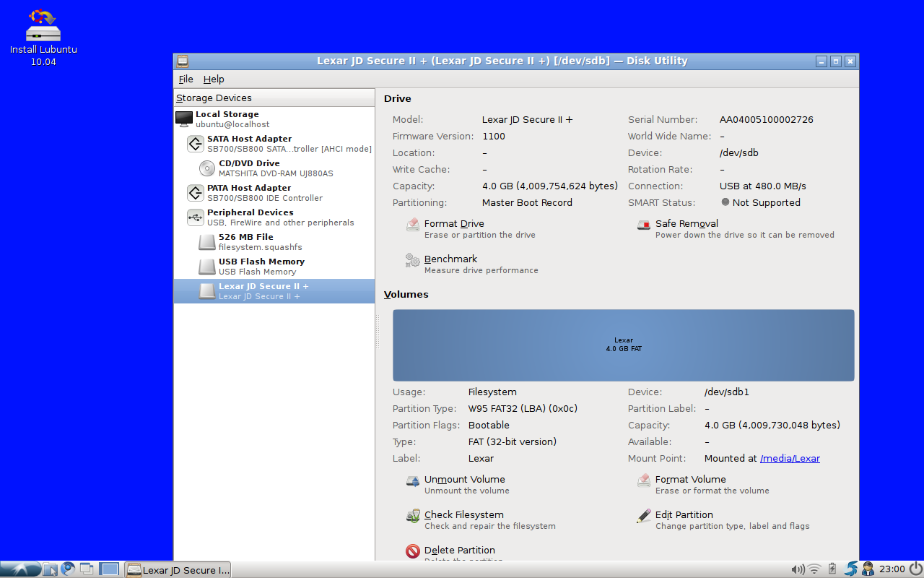Click the USB Flash Memory drive icon
Image resolution: width=924 pixels, height=578 pixels.
[x=207, y=267]
